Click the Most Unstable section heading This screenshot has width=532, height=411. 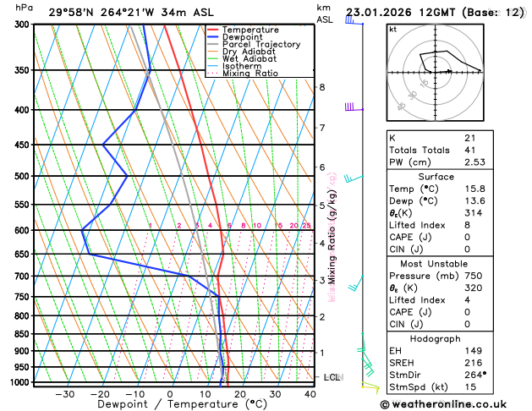[x=434, y=264]
